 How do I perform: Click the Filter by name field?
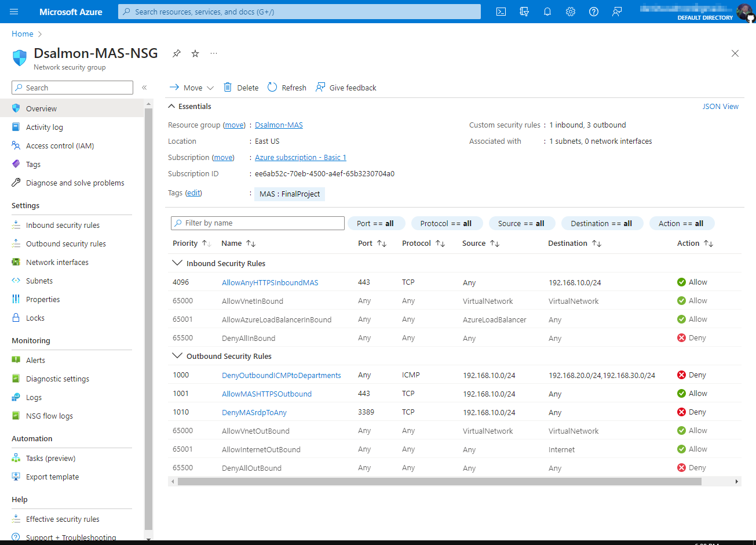click(258, 223)
